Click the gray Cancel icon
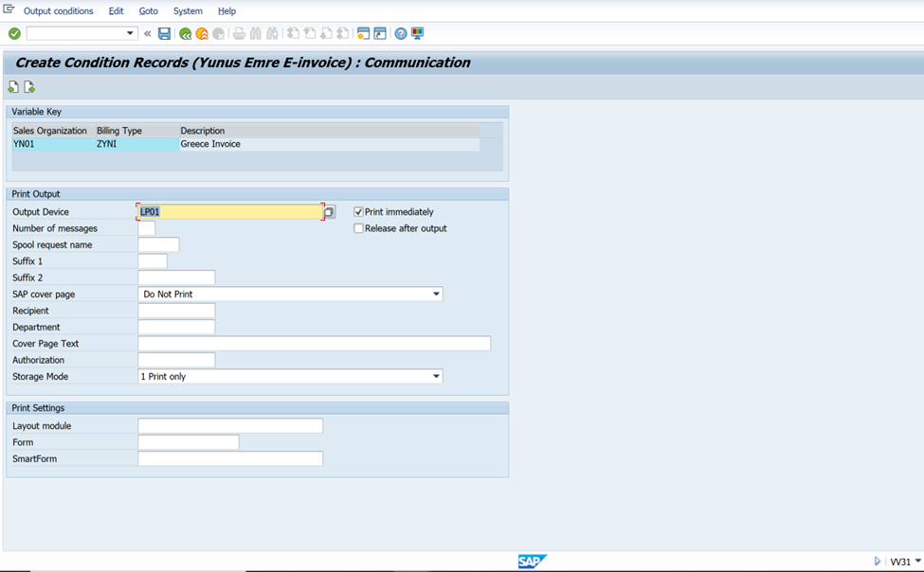 pyautogui.click(x=219, y=33)
